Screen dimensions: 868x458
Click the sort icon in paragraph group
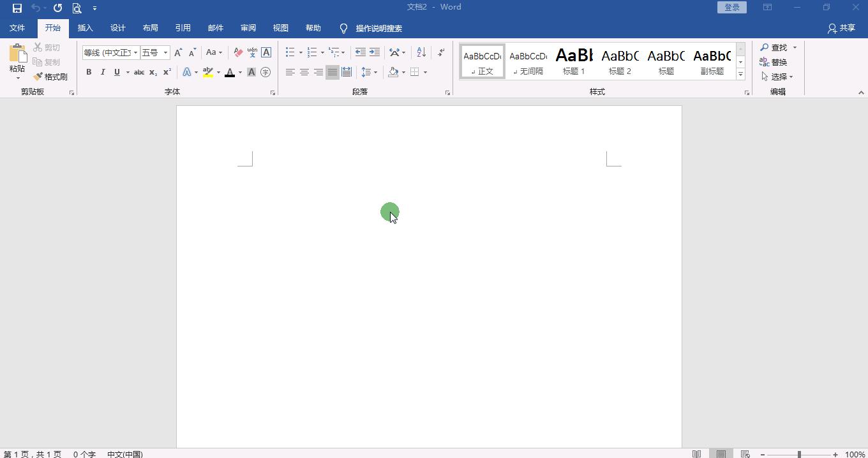click(421, 52)
